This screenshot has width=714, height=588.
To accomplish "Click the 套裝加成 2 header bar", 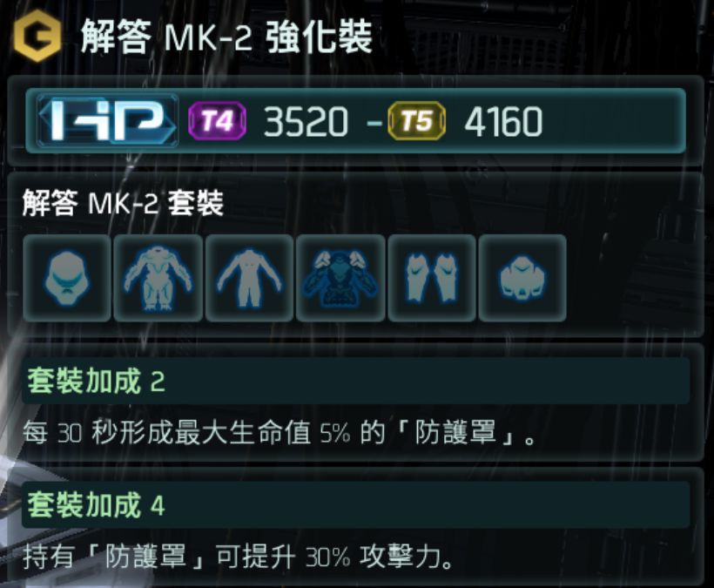I will [x=355, y=381].
